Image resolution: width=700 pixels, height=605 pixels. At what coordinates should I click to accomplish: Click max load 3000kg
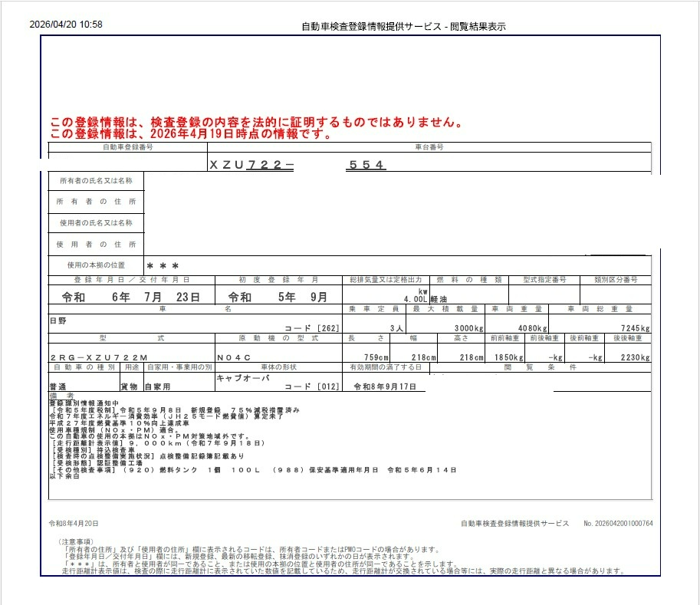(x=469, y=328)
